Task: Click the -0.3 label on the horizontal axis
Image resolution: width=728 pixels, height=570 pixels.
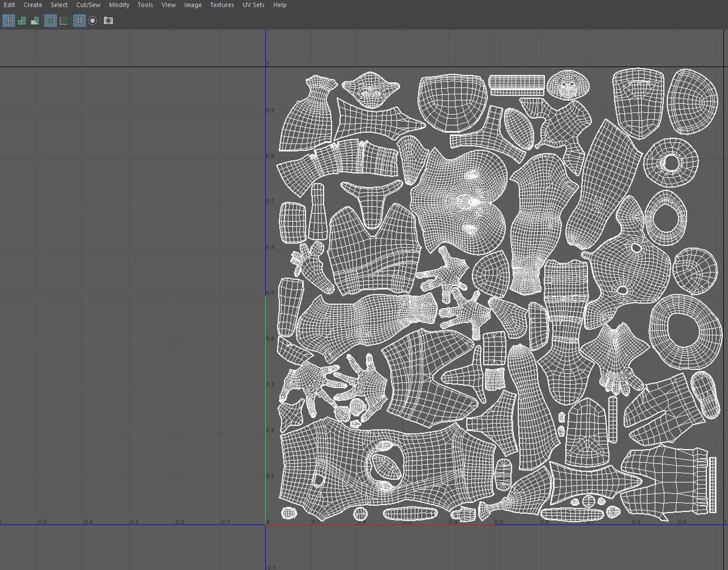Action: [x=134, y=522]
